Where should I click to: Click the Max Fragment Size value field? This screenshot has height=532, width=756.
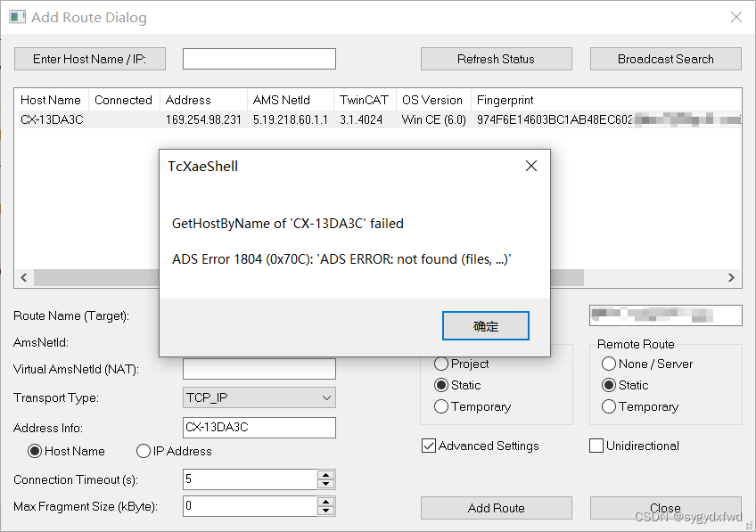pyautogui.click(x=250, y=506)
